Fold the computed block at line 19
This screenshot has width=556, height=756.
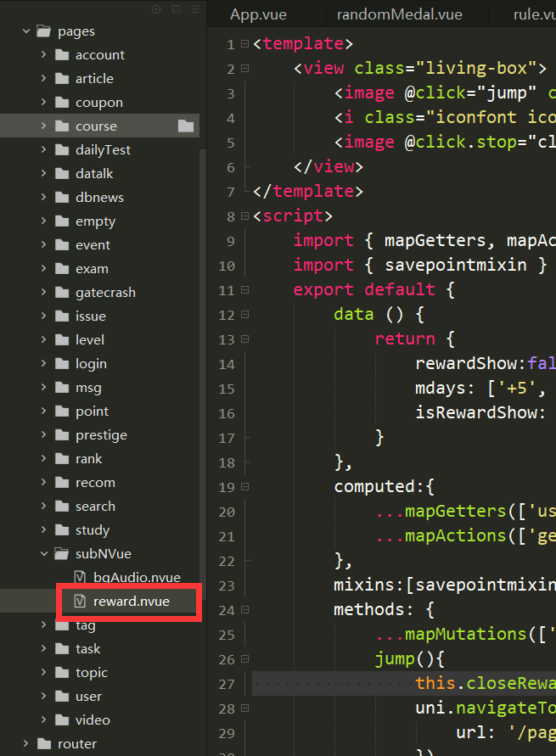pos(245,486)
